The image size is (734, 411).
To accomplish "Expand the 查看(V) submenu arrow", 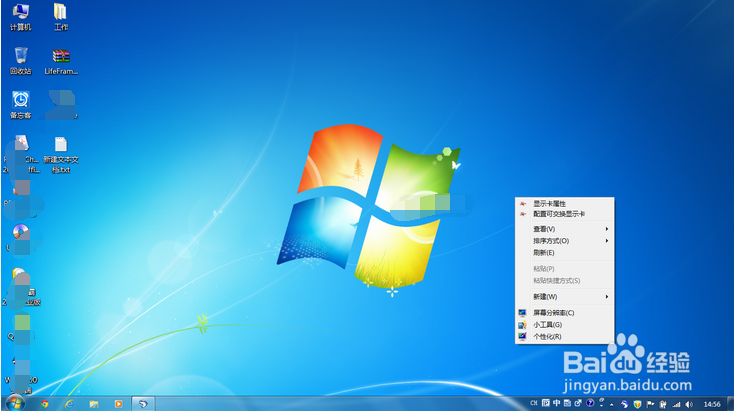I will click(x=607, y=229).
